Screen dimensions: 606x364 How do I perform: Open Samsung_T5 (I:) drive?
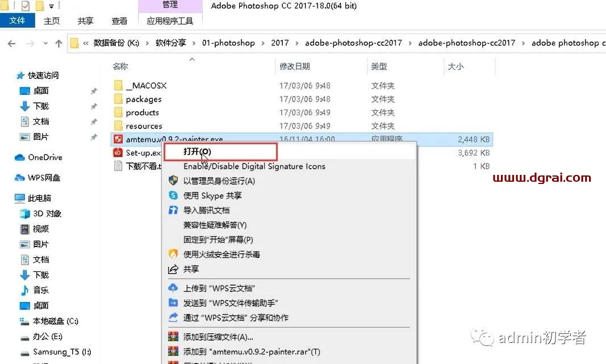click(x=62, y=352)
